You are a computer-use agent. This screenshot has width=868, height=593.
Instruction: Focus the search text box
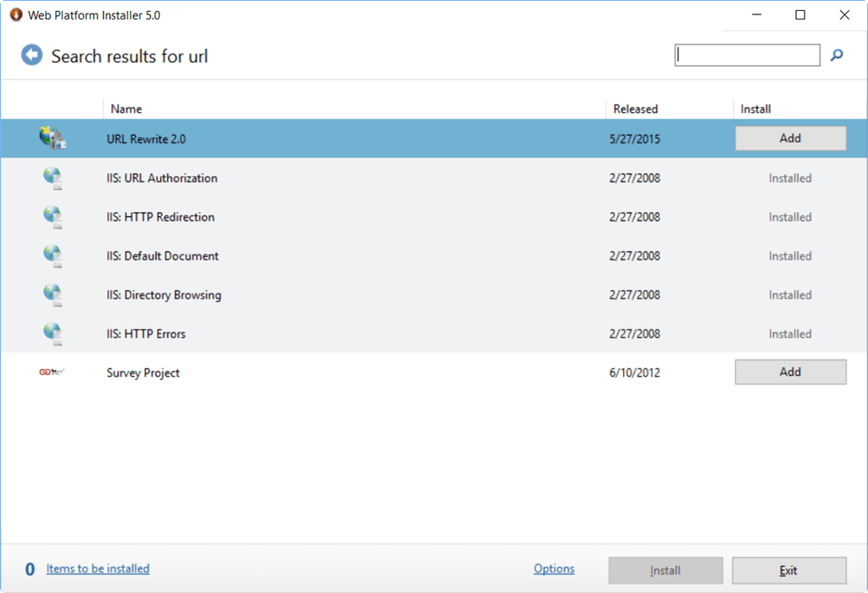[747, 55]
